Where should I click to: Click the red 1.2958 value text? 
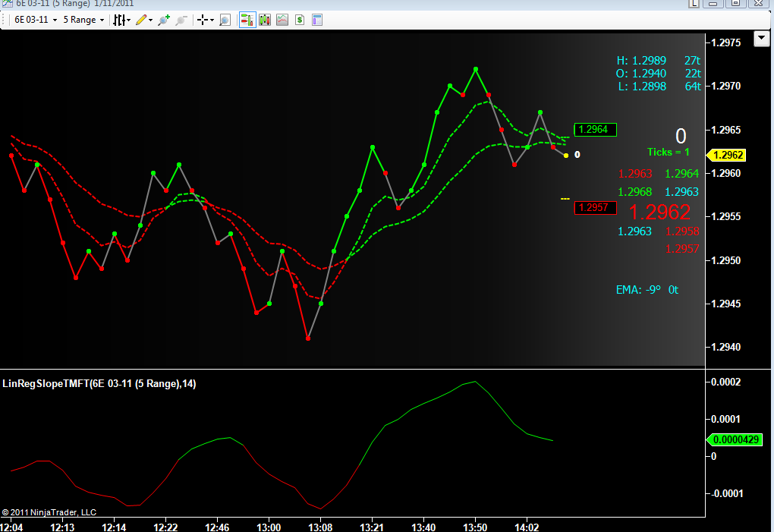tap(682, 231)
